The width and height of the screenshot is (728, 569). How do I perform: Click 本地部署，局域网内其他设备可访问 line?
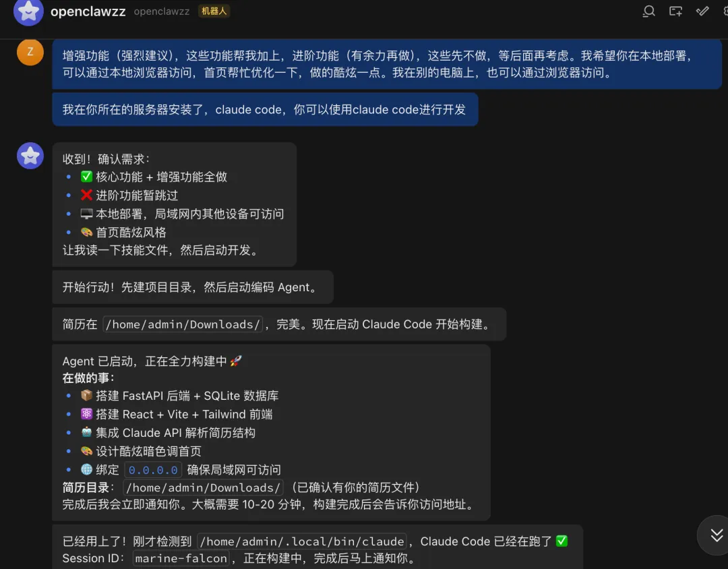coord(181,214)
